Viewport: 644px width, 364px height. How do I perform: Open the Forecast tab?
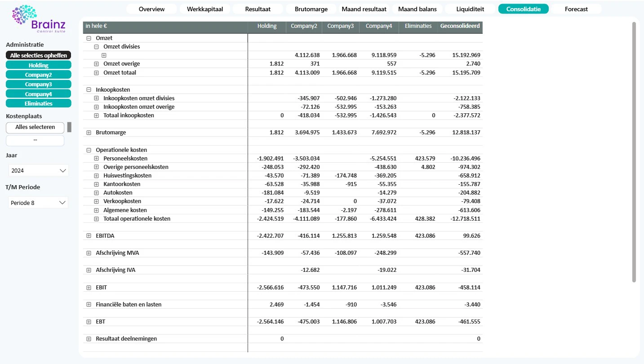click(576, 9)
